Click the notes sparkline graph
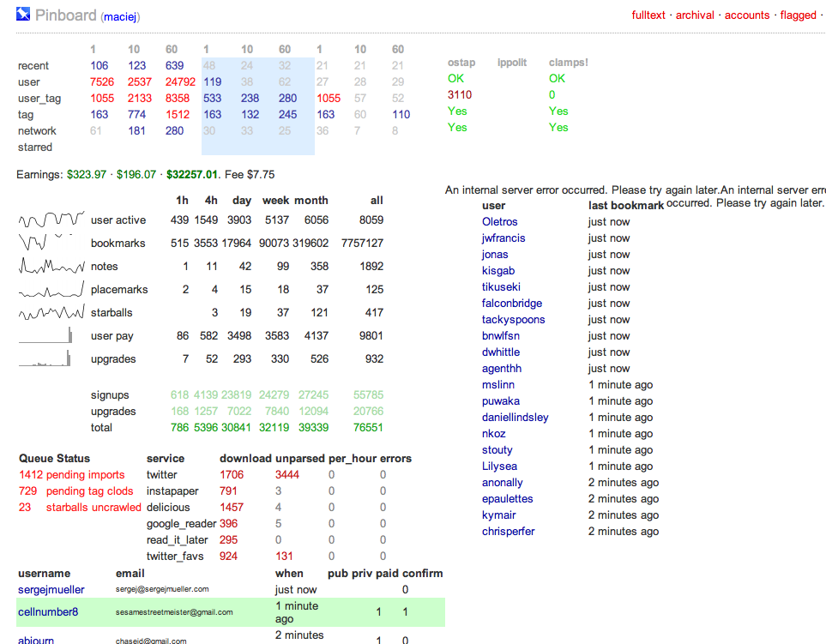Screen dimensions: 826x644 tap(51, 265)
